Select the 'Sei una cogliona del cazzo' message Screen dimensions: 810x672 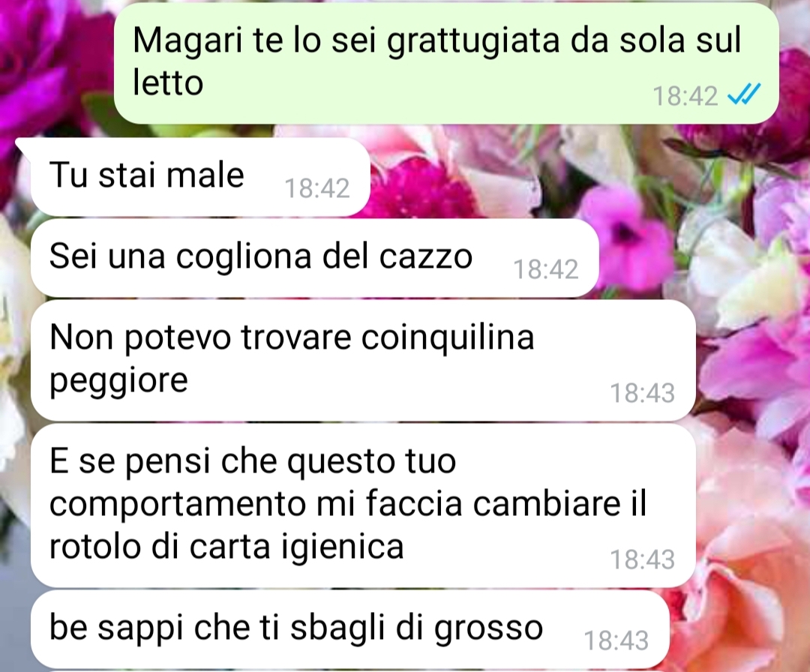point(314,258)
